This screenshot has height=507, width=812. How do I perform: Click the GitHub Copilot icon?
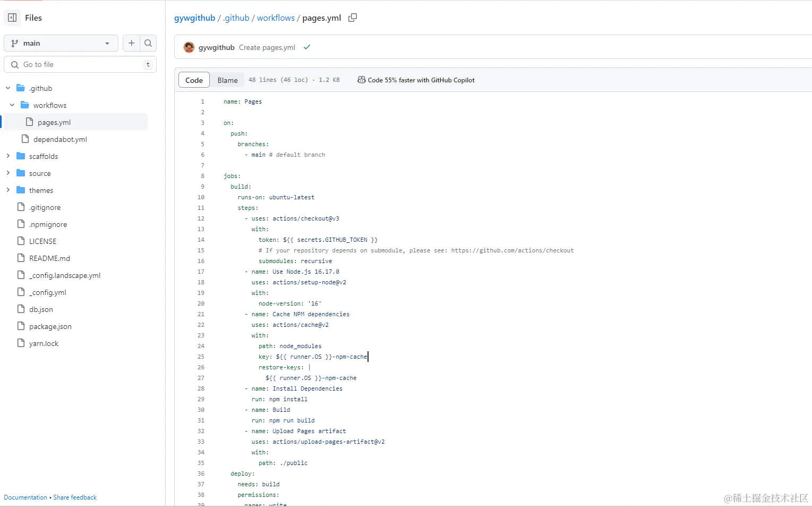pyautogui.click(x=361, y=80)
